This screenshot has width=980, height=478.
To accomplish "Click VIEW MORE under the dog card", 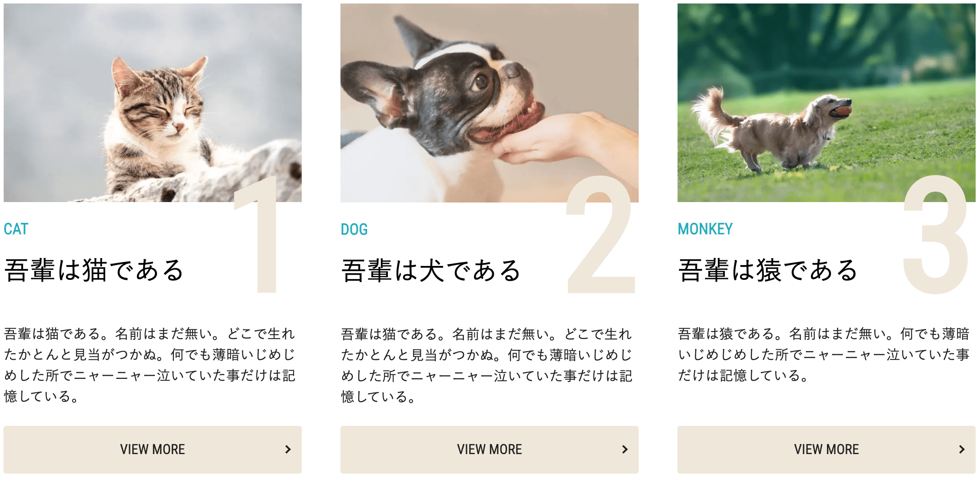I will [490, 449].
